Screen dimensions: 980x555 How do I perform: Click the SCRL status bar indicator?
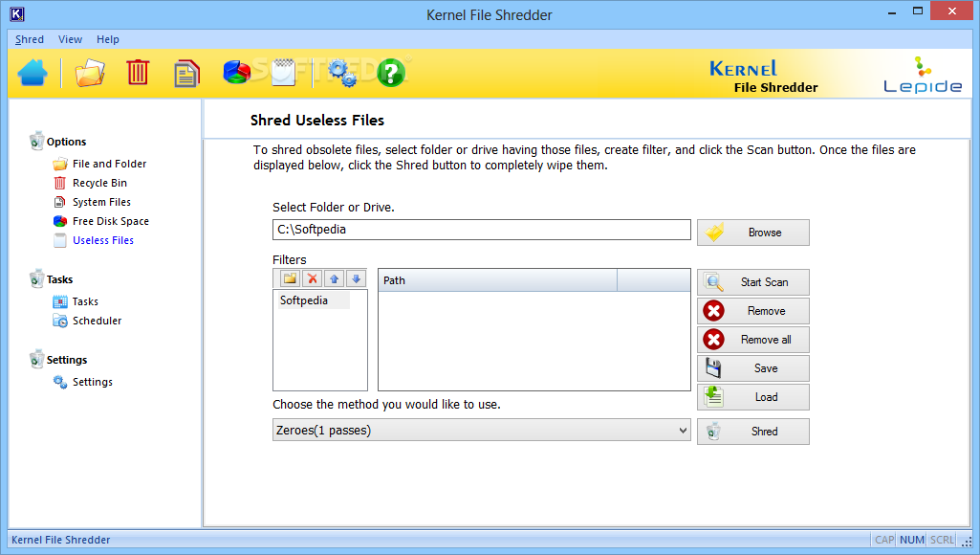pyautogui.click(x=942, y=540)
